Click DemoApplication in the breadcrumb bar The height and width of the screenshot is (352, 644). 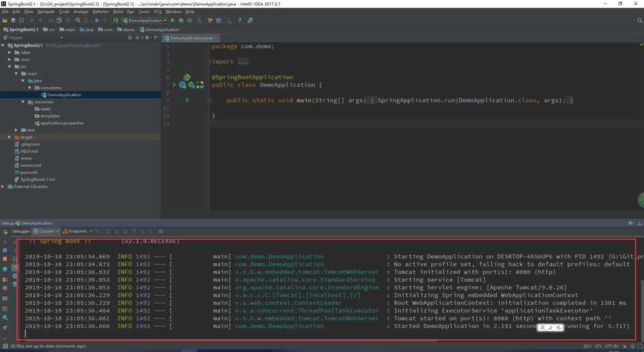(x=160, y=30)
